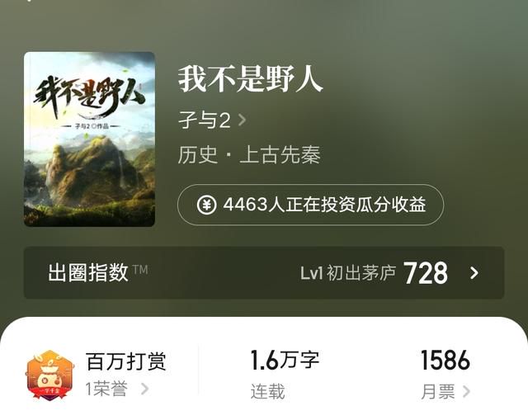
Task: Open the 月票 monthly tickets link
Action: (438, 391)
